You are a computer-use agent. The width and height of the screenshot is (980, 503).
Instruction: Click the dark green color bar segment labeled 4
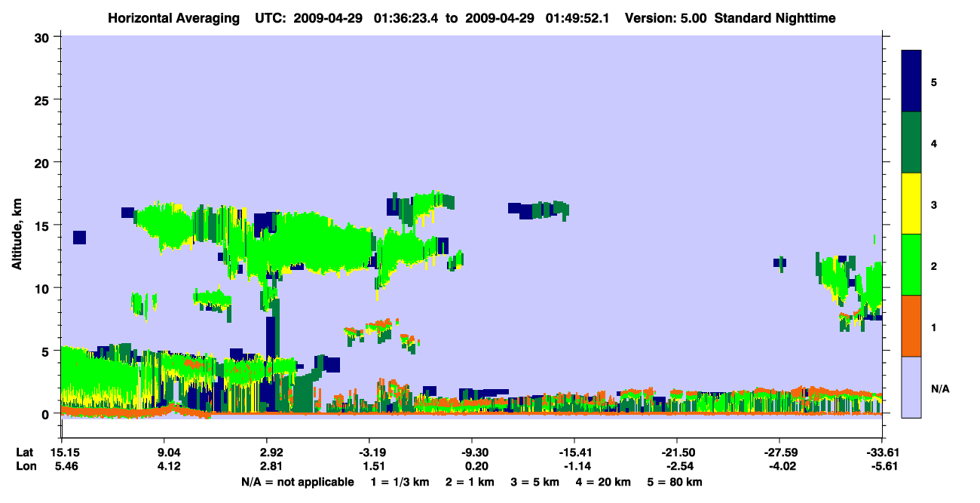911,143
